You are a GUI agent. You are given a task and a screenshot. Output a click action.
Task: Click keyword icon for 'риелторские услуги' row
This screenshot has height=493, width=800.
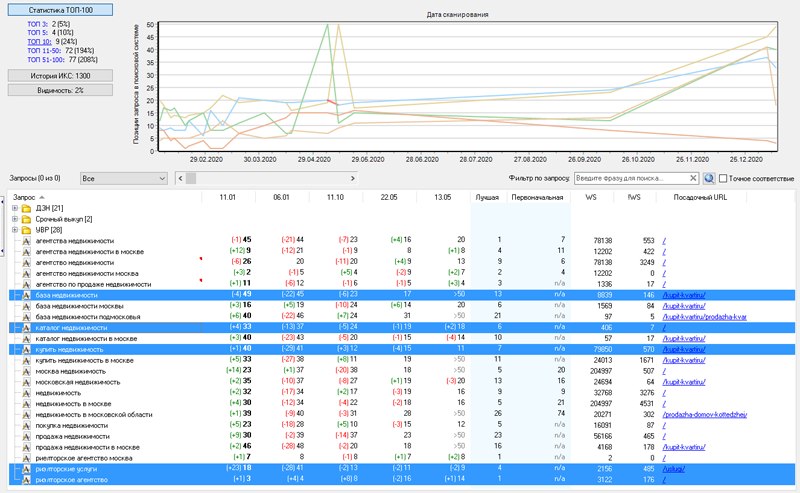(x=27, y=468)
